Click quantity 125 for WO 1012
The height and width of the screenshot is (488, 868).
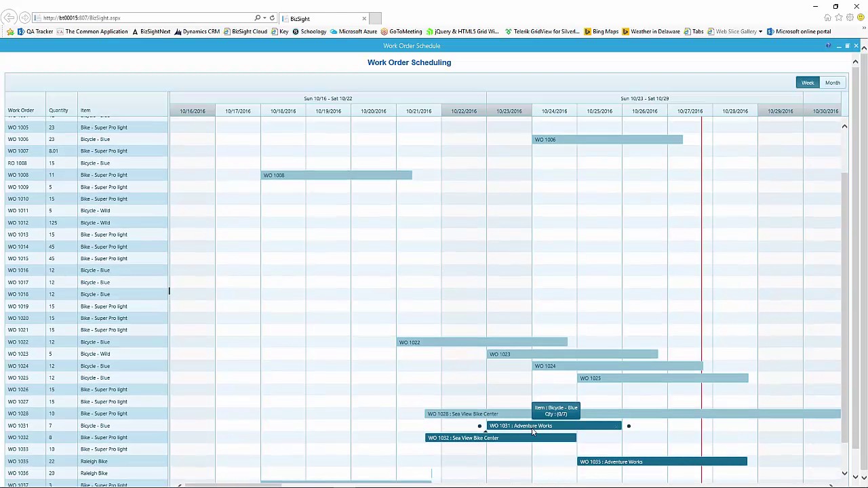point(52,223)
